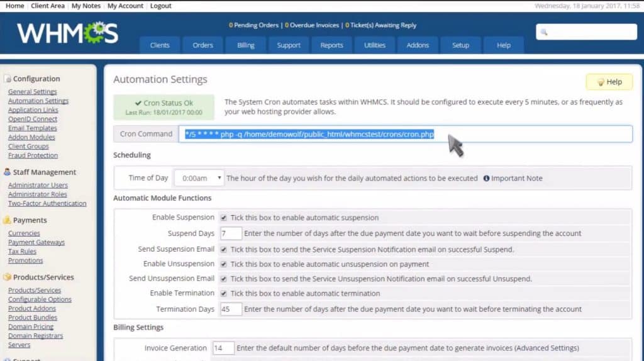Open Payment Gateways in sidebar
Image resolution: width=644 pixels, height=361 pixels.
pos(36,242)
